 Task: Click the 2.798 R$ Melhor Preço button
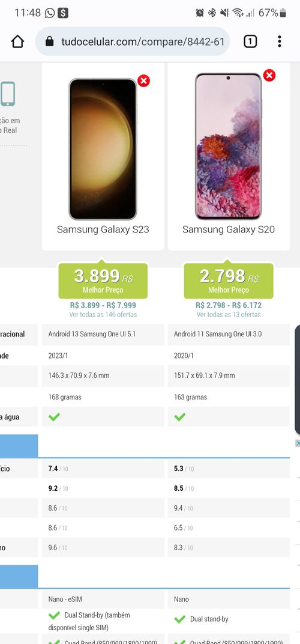[229, 281]
